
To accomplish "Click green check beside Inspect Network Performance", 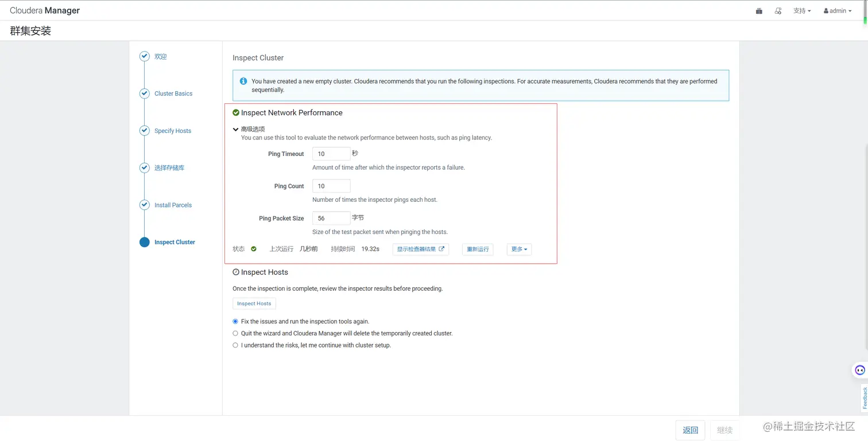I will point(236,113).
